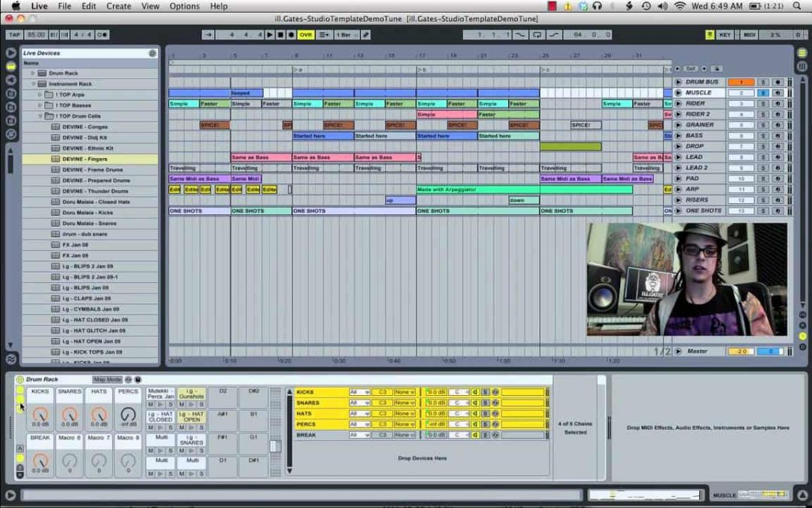Show browser with the triangle button
This screenshot has height=508, width=812.
point(11,53)
